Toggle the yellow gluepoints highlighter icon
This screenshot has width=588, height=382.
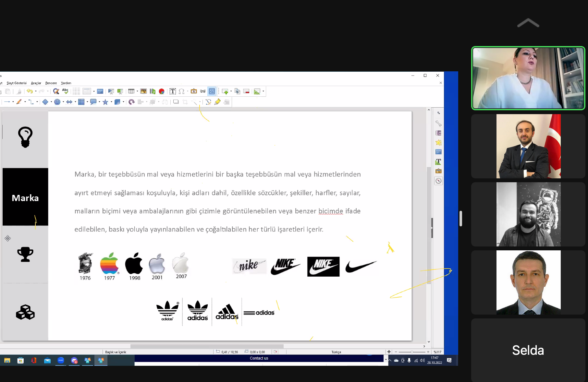coord(217,102)
